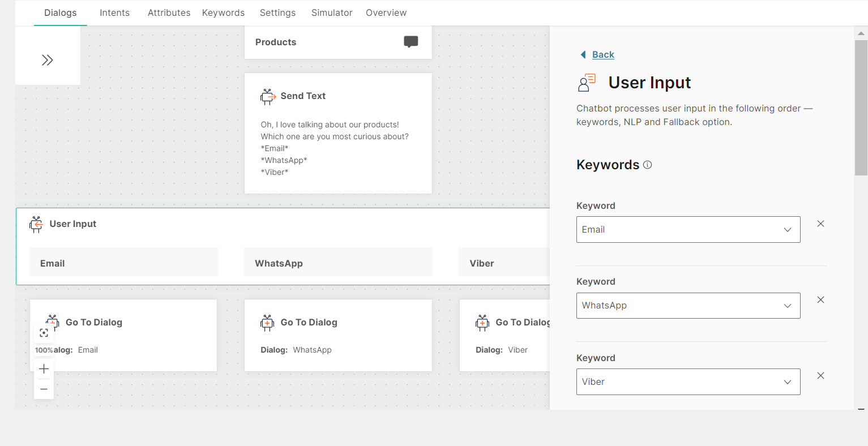
Task: Remove the Viber keyword with X
Action: (x=820, y=376)
